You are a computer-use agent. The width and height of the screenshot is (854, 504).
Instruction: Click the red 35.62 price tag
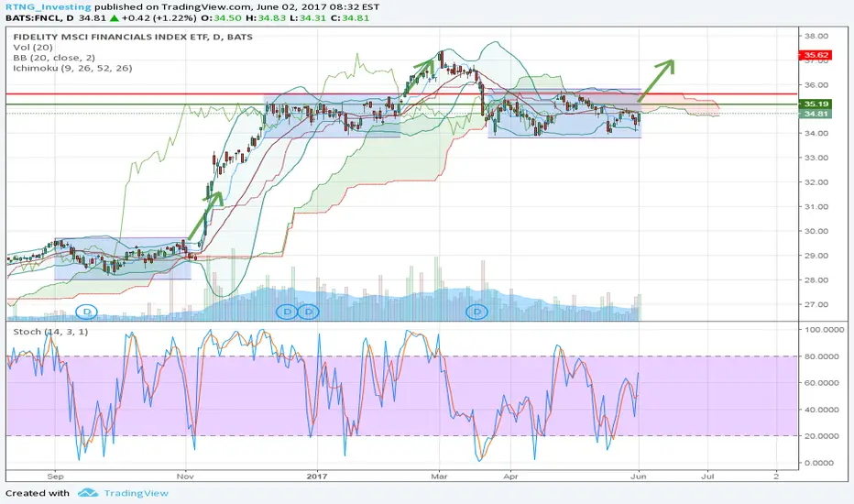point(815,55)
